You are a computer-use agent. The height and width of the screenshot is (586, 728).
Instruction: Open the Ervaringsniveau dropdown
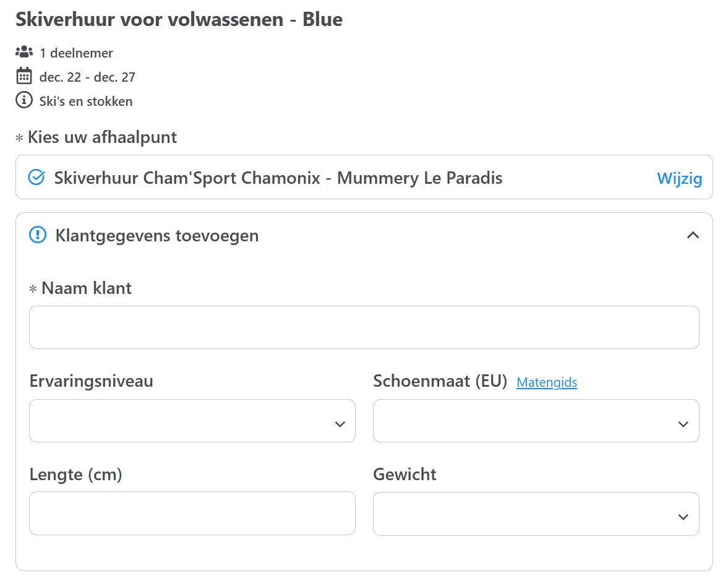coord(192,421)
